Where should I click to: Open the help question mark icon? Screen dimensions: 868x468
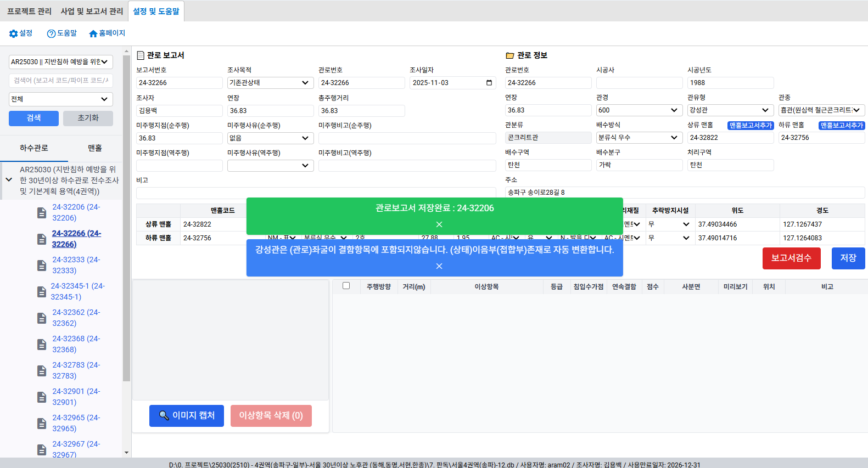coord(51,34)
